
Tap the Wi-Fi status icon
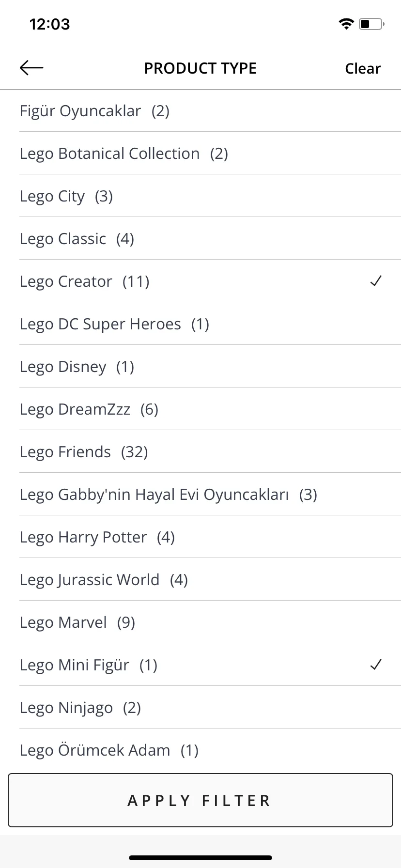346,24
